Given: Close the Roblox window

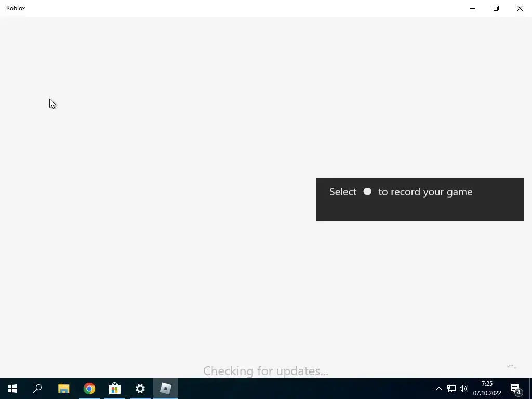Looking at the screenshot, I should coord(520,8).
